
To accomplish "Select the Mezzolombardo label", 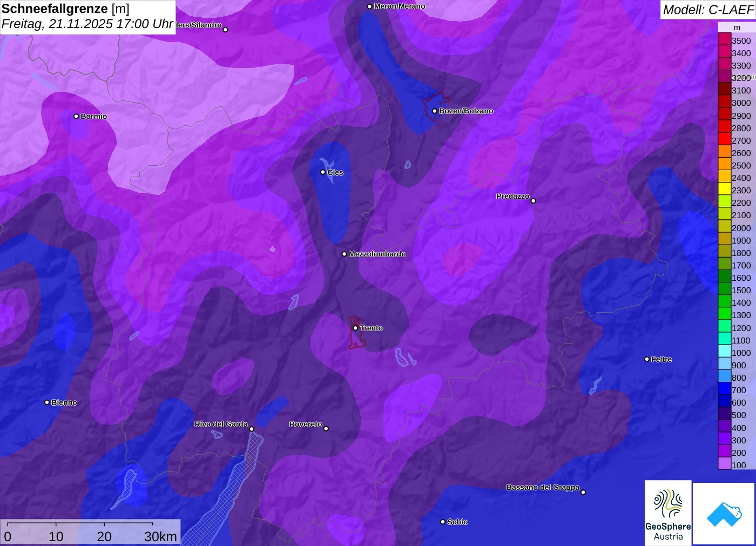I will coord(377,254).
